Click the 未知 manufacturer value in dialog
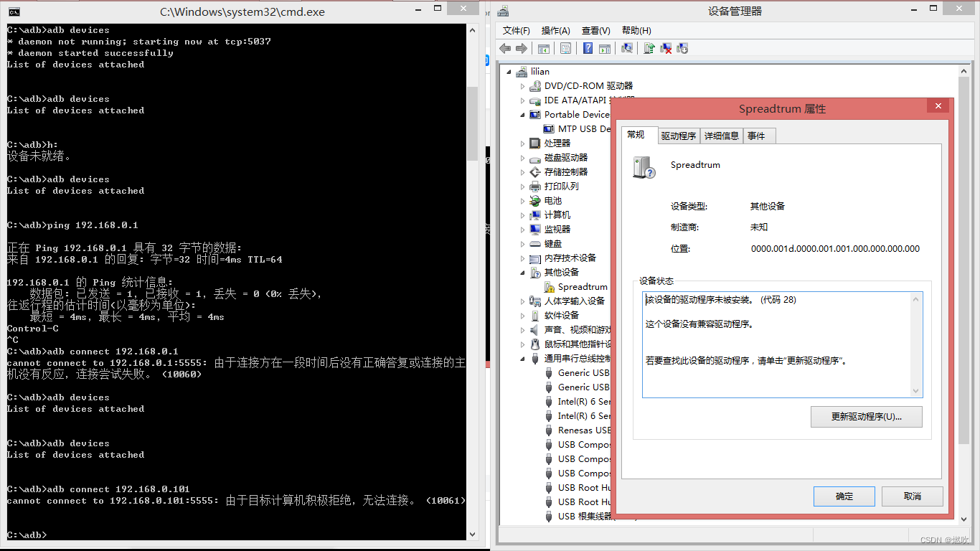The width and height of the screenshot is (980, 551). [x=759, y=227]
